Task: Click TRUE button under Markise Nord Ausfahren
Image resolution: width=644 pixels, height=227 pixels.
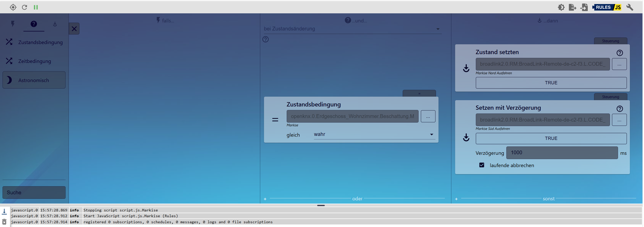Action: pyautogui.click(x=551, y=83)
